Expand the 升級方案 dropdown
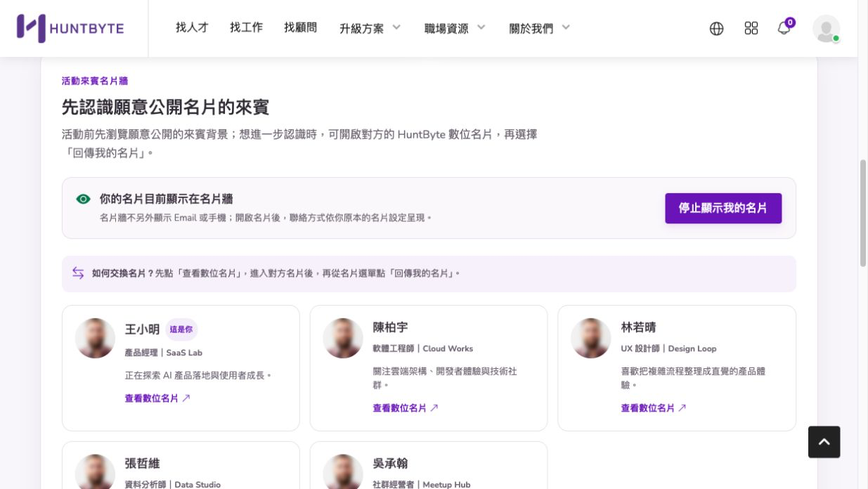 click(x=370, y=28)
